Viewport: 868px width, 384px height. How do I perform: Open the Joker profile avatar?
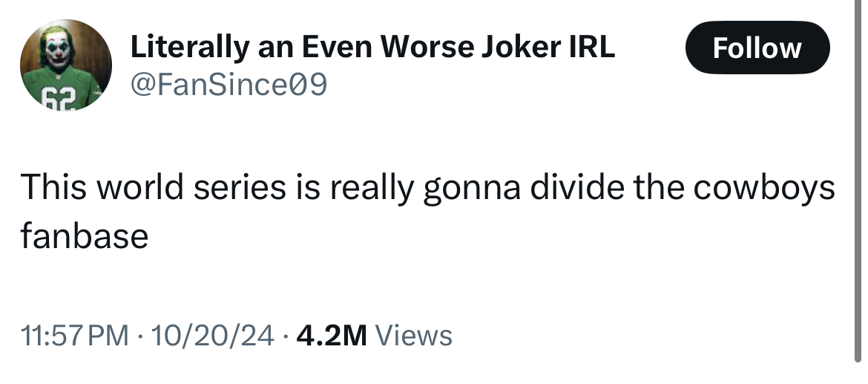[x=66, y=65]
